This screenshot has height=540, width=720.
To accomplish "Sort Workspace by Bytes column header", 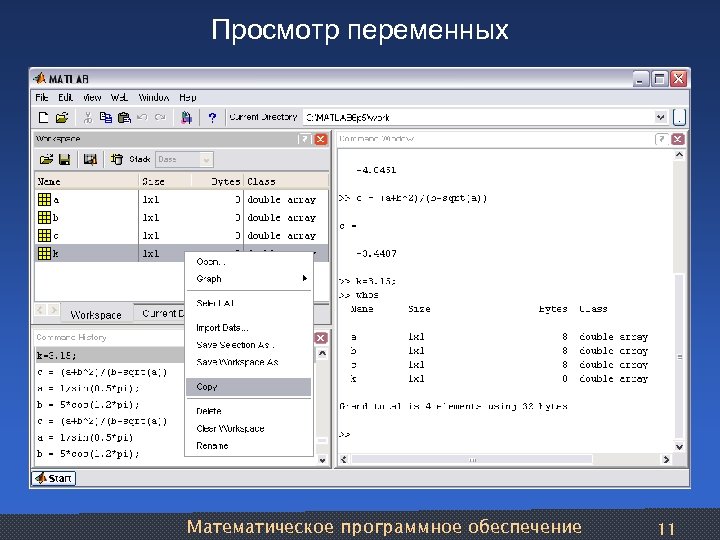I will 217,181.
